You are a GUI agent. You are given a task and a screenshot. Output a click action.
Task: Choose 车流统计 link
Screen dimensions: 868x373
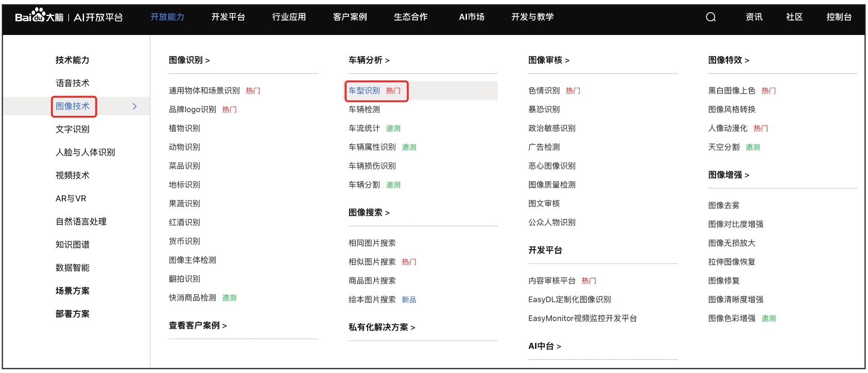pyautogui.click(x=364, y=128)
